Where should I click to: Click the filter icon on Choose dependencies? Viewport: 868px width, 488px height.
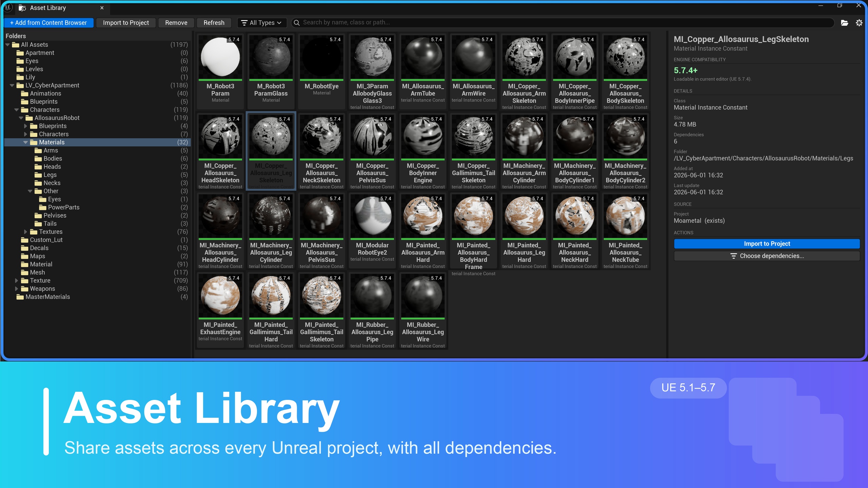[x=734, y=256]
